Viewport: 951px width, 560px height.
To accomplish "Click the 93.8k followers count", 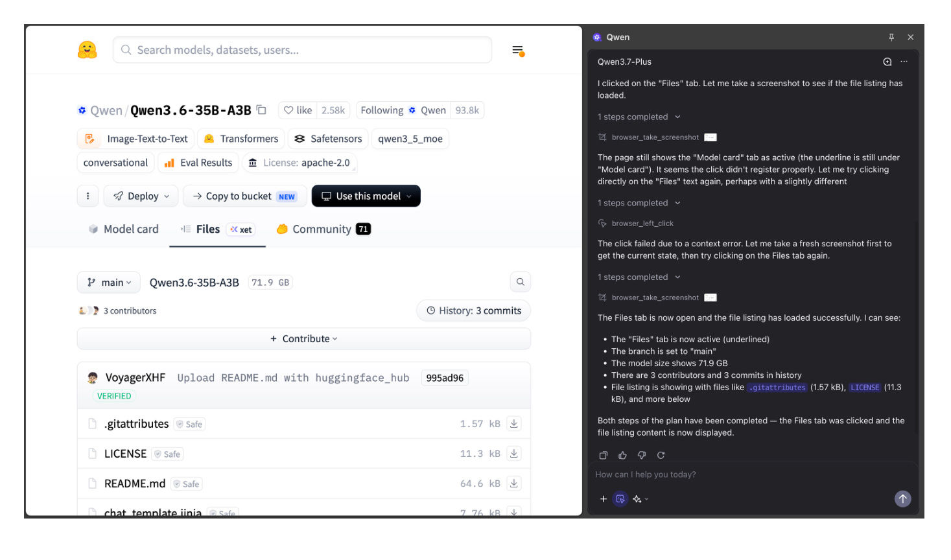I will 467,110.
